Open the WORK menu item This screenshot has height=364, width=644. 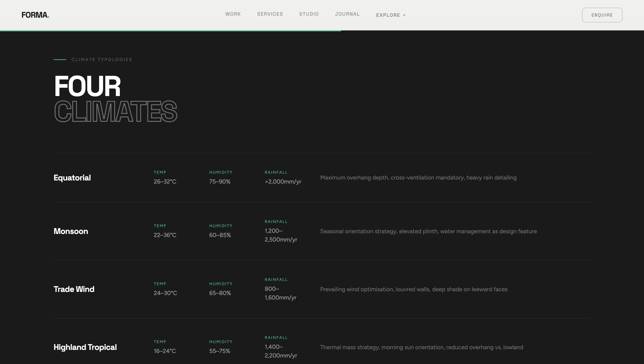233,14
